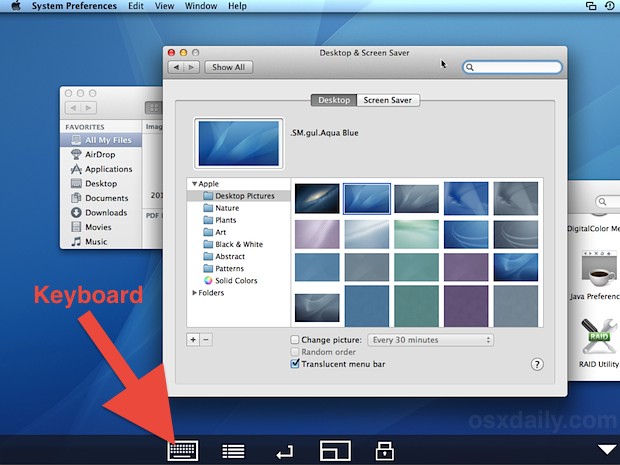Screen dimensions: 620x465
Task: Click the Finder window icon view button
Action: click(153, 108)
